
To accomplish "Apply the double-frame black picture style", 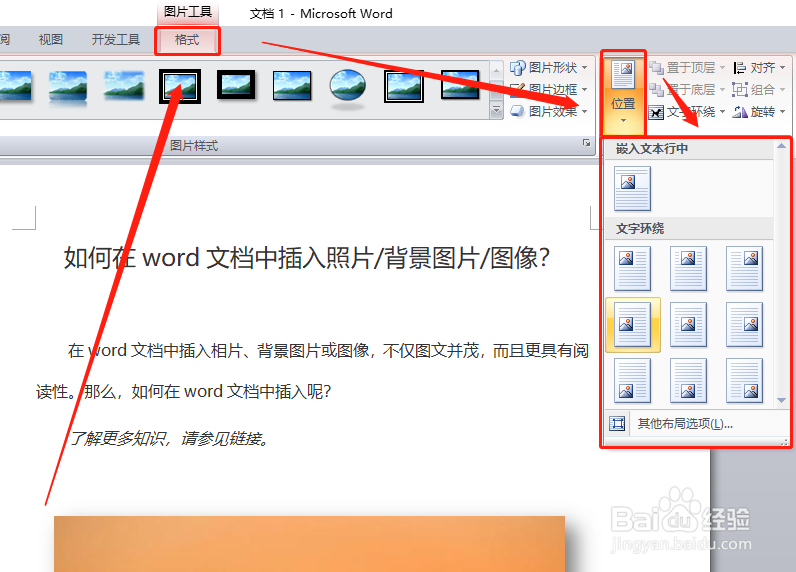I will point(180,86).
